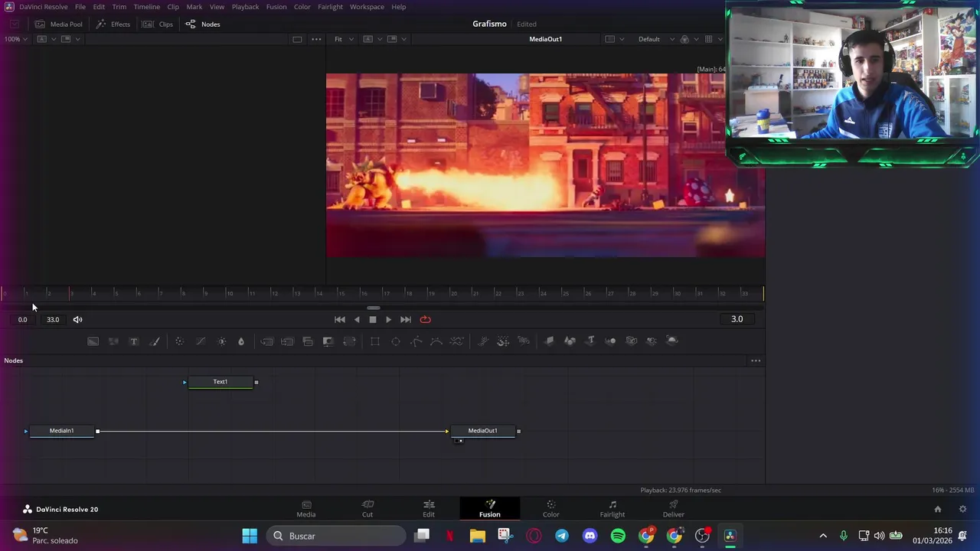Screen dimensions: 980x551
Task: Open the right viewer Fit zoom dropdown
Action: [x=343, y=39]
